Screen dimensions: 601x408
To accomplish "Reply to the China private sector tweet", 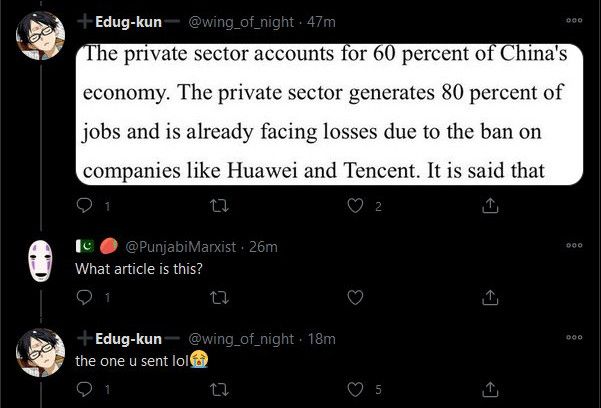I will 84,205.
